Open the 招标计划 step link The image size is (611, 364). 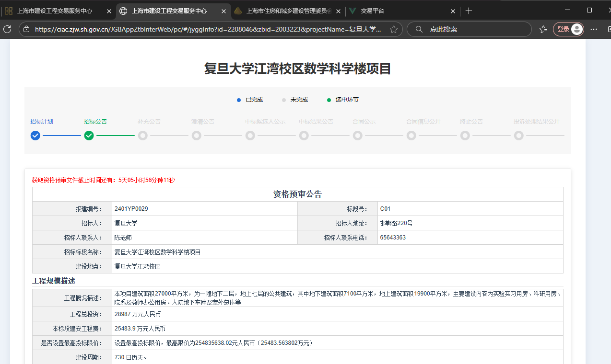click(41, 121)
